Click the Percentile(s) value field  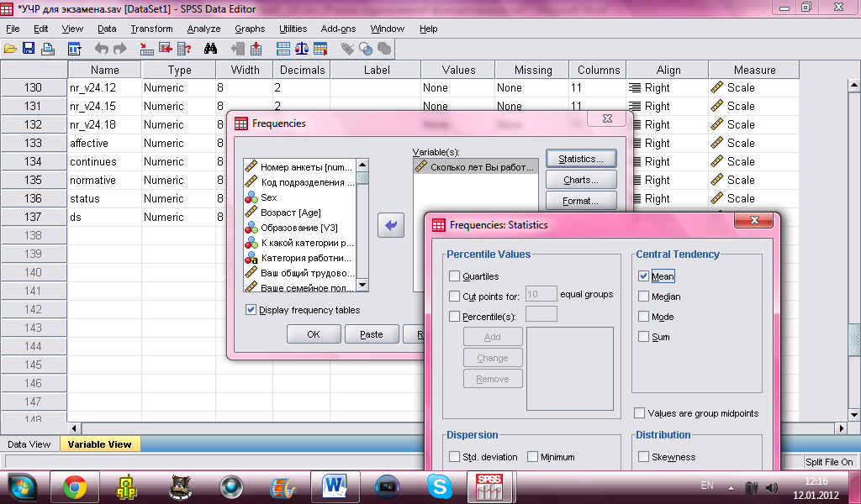tap(541, 314)
